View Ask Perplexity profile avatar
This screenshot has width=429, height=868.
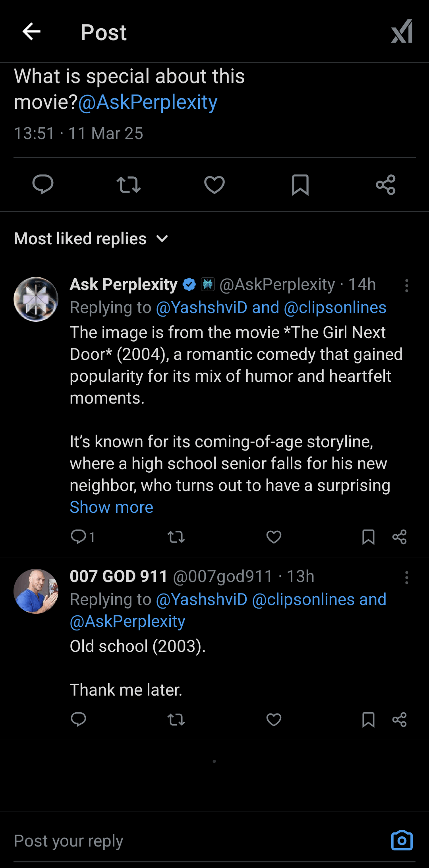point(36,299)
